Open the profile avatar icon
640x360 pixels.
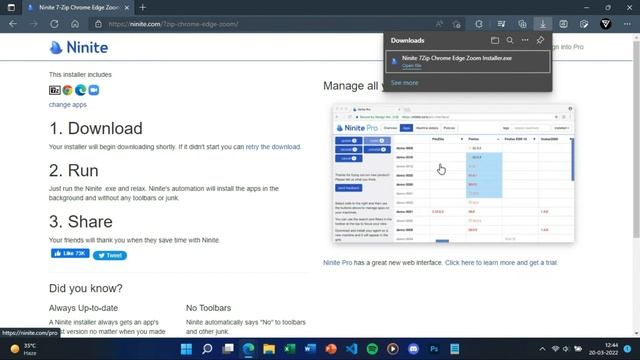pos(606,24)
